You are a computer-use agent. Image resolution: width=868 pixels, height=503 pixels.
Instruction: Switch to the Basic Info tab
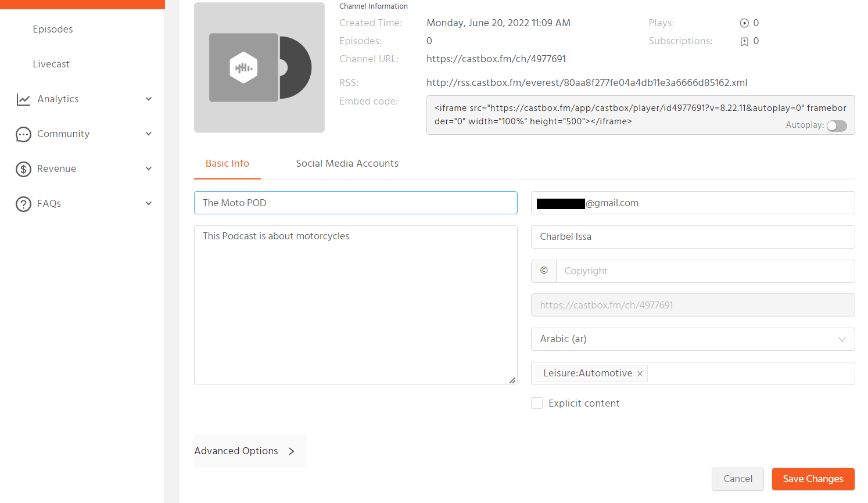pyautogui.click(x=227, y=164)
